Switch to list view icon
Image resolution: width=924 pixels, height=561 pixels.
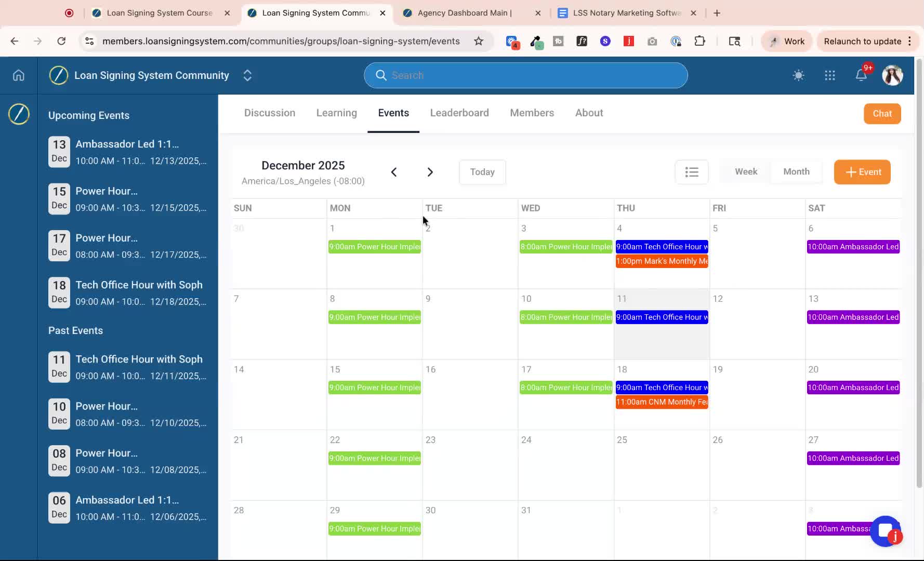coord(691,172)
